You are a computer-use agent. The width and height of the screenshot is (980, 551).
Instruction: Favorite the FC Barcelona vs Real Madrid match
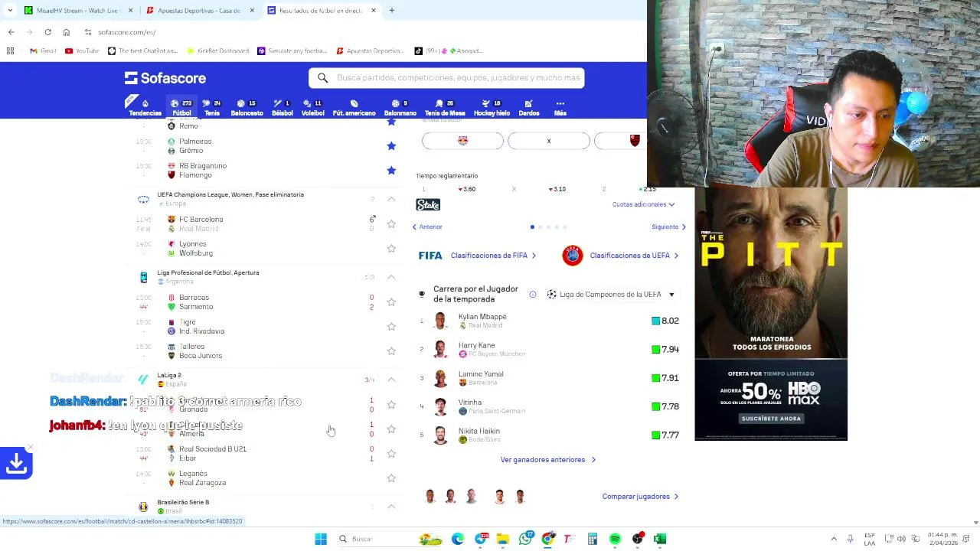point(391,223)
